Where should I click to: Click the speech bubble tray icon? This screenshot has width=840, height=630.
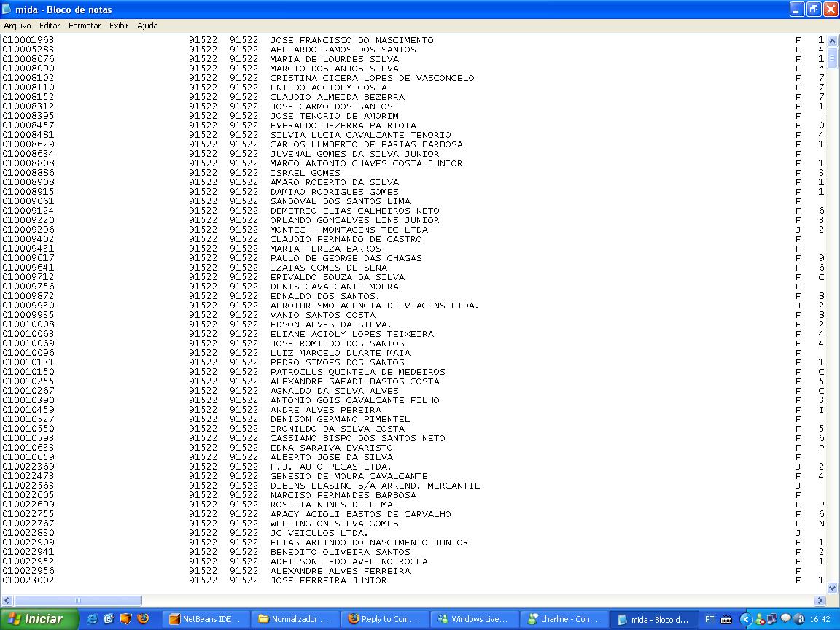point(786,619)
